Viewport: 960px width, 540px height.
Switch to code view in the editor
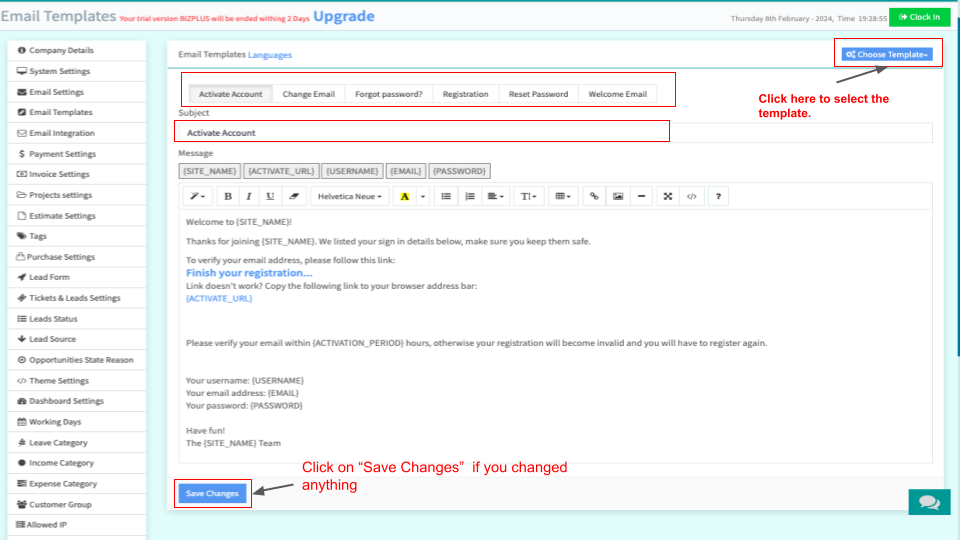click(691, 197)
